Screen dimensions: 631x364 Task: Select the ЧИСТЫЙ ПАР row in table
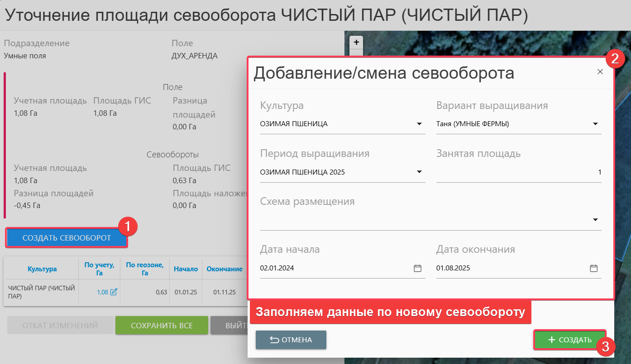click(x=42, y=292)
